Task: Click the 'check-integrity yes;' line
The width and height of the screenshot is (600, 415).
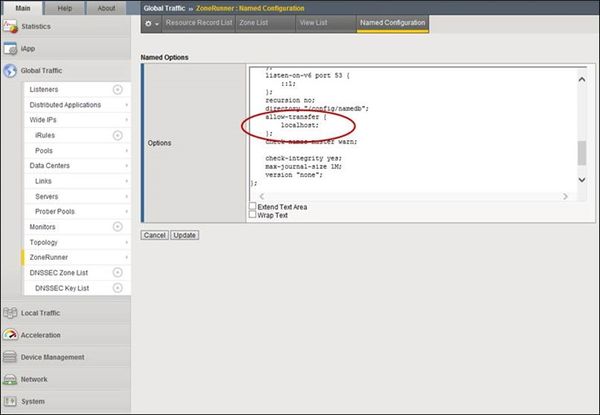Action: pos(304,158)
